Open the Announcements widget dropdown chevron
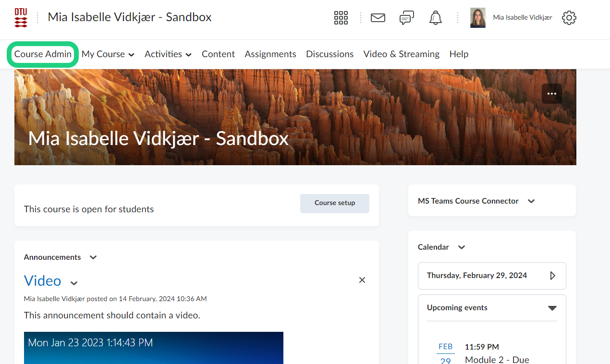This screenshot has height=364, width=610. tap(93, 257)
